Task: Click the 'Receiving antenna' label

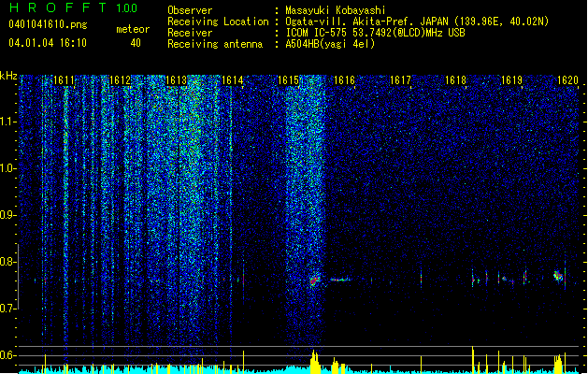Action: (x=215, y=44)
